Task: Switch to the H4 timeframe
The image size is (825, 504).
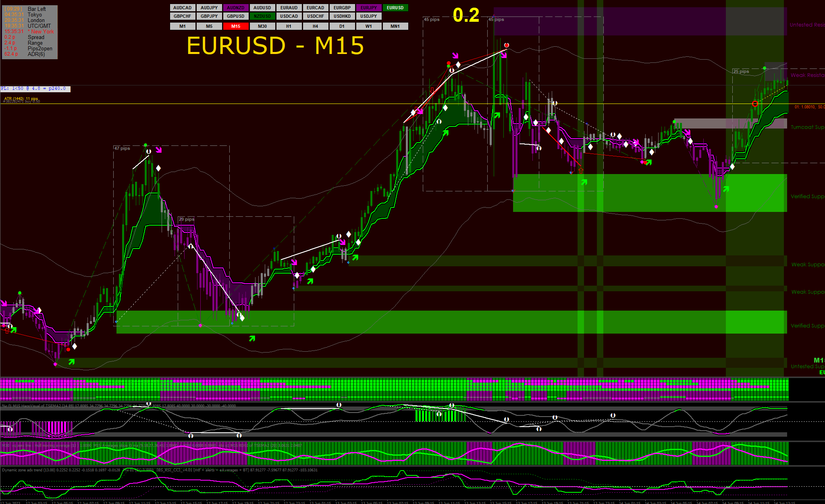Action: tap(316, 26)
